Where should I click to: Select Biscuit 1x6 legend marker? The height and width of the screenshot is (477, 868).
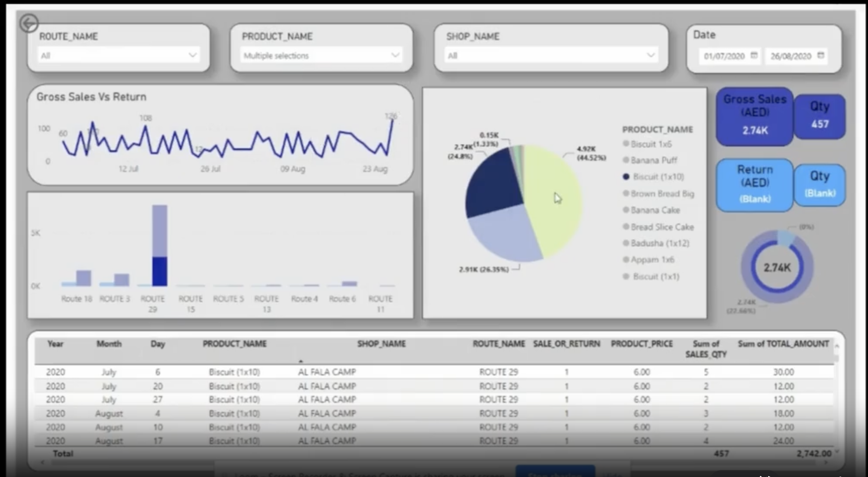pyautogui.click(x=626, y=144)
